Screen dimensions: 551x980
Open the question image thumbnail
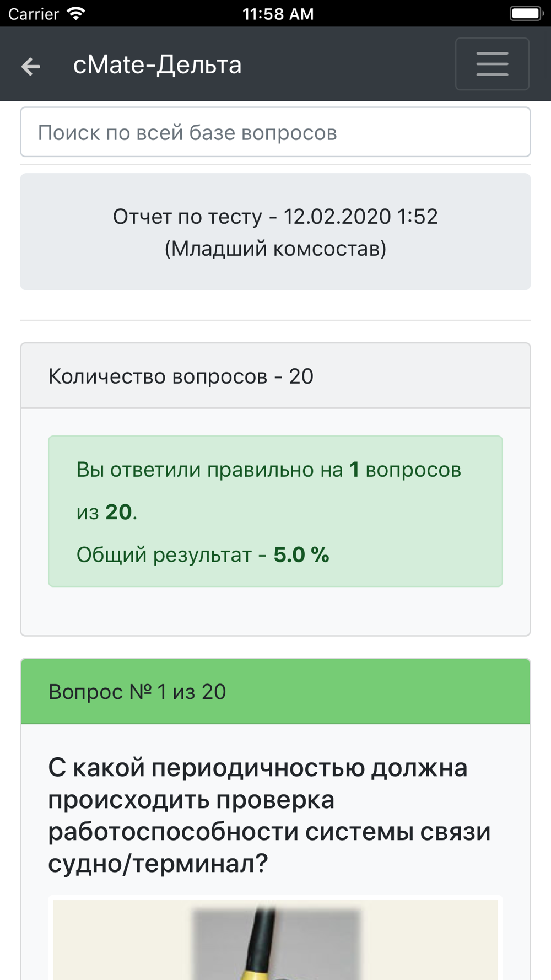(x=275, y=939)
